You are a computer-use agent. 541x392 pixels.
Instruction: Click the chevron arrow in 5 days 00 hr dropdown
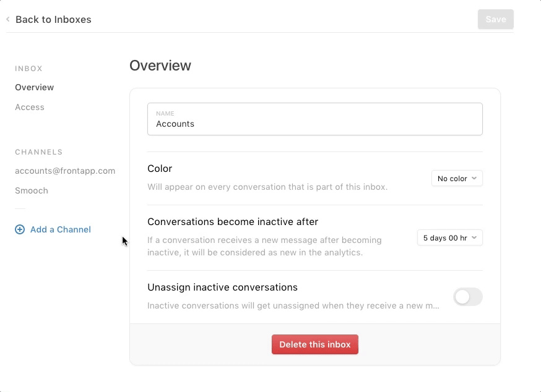point(474,237)
